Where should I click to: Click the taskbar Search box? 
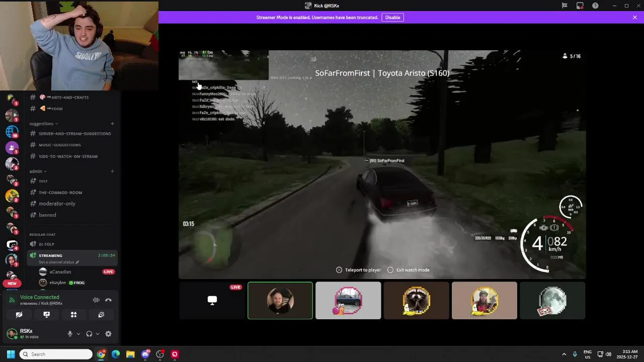[56, 354]
